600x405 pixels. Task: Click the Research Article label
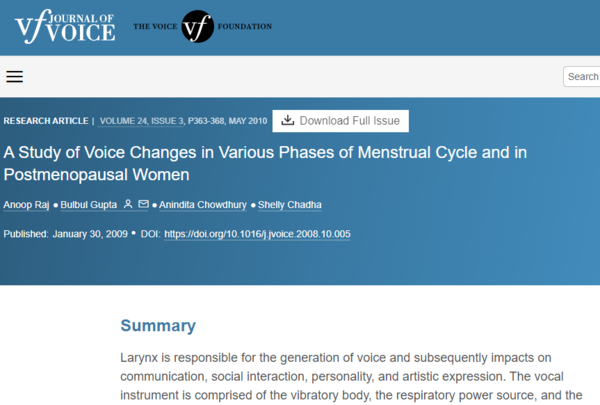point(46,121)
